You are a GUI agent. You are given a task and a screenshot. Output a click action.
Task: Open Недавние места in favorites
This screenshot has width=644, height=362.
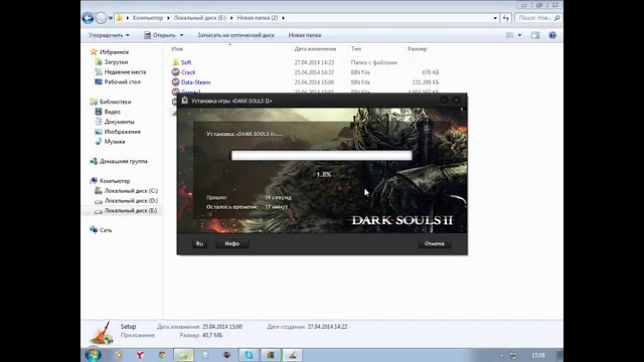point(125,72)
